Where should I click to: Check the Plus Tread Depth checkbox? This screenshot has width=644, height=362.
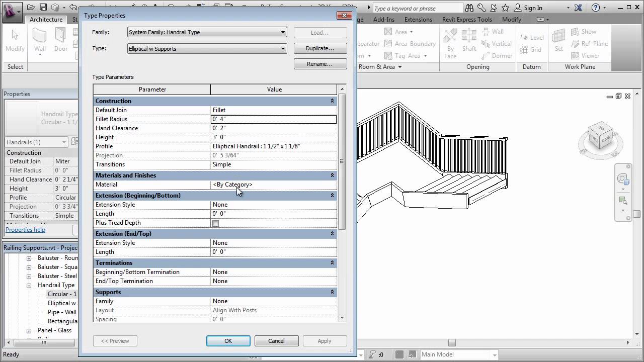(x=215, y=223)
